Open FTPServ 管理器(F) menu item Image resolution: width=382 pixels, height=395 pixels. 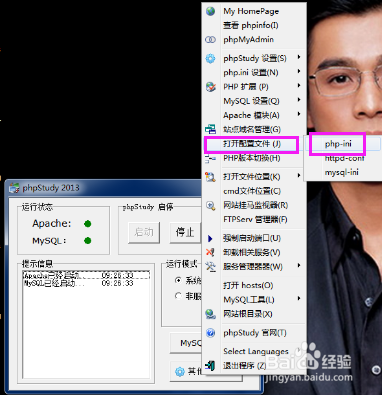[255, 220]
